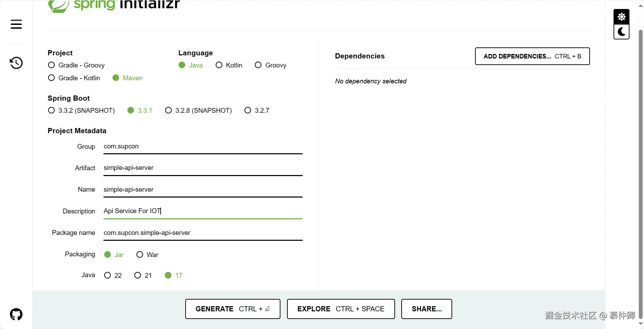The width and height of the screenshot is (644, 329).
Task: Click the 'Spring Boot' heading
Action: 69,98
